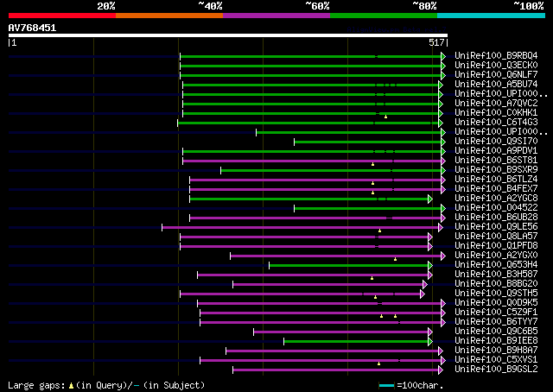Select the UniRef100_Q9SI70 label
This screenshot has height=392, width=553.
(496, 142)
